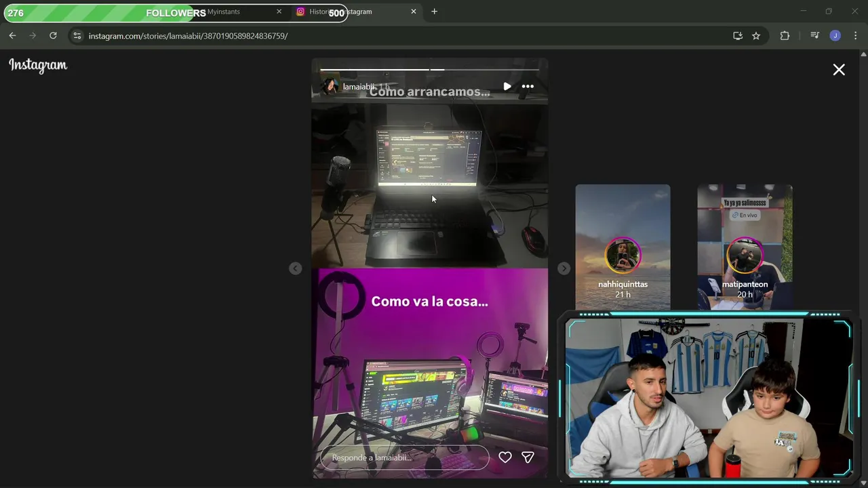Close the Instagram tab
This screenshot has height=488, width=868.
(414, 12)
